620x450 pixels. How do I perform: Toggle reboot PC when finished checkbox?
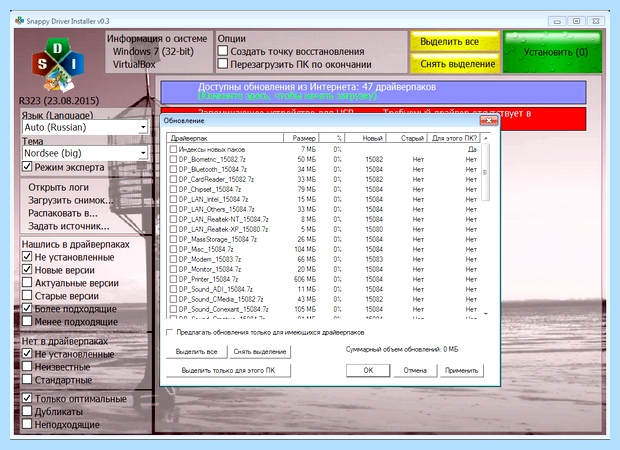click(x=223, y=64)
